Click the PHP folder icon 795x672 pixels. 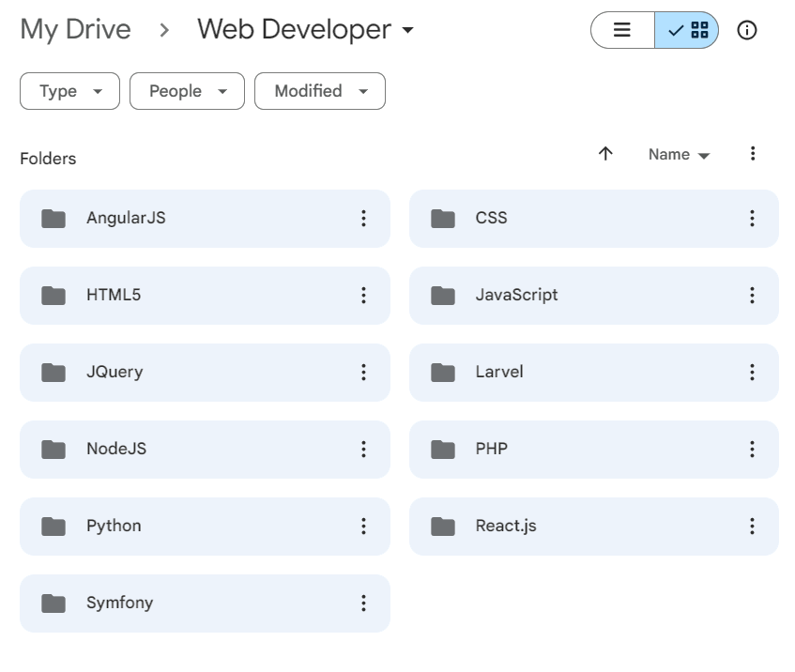(x=443, y=450)
